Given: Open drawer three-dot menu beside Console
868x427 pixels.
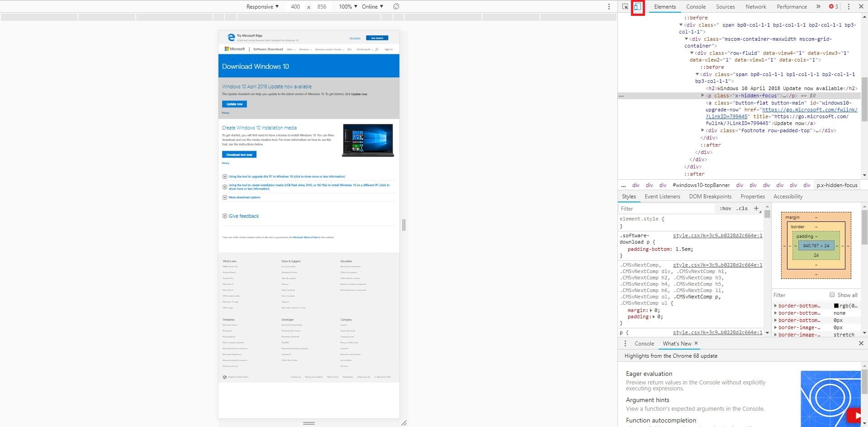Looking at the screenshot, I should pyautogui.click(x=626, y=343).
